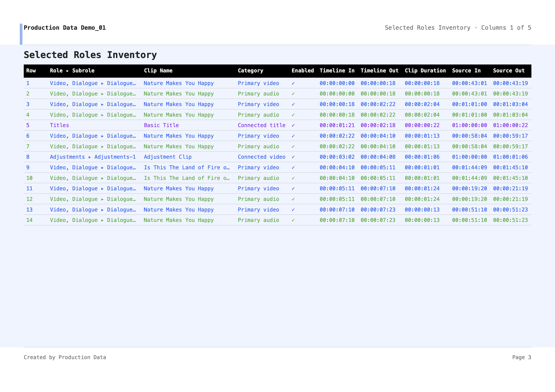Click Source Out 00:01:45:10 in row 10
Viewport: 555px width, 392px height.
point(510,178)
